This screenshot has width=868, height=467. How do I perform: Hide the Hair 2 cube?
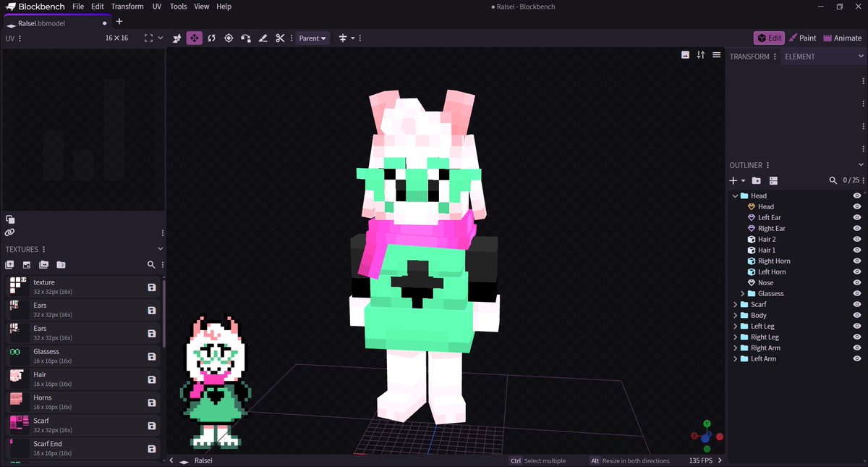point(857,239)
